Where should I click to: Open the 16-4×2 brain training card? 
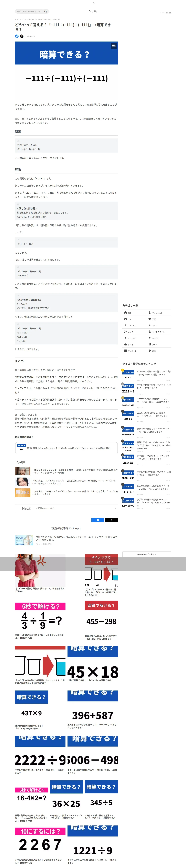[32, 805]
